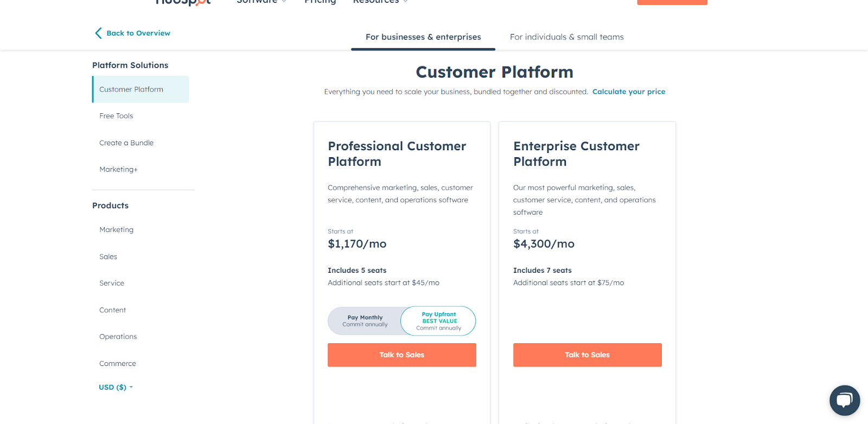
Task: Click Talk to Sales for Professional Customer Platform
Action: tap(401, 355)
